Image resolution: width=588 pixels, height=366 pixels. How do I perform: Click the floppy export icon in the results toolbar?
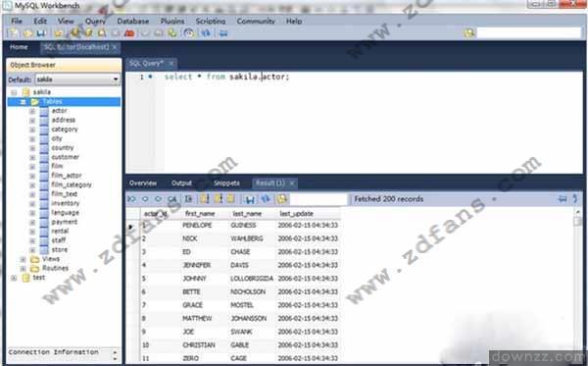click(x=250, y=199)
